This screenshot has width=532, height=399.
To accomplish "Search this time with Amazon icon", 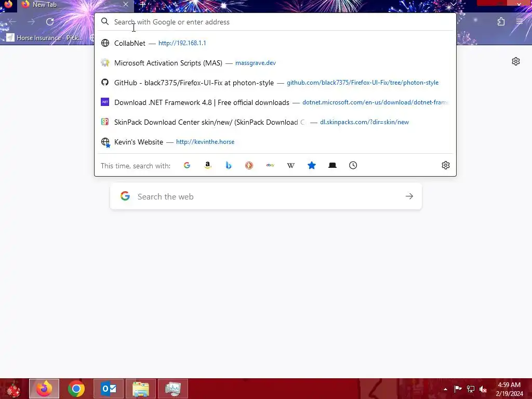I will click(x=208, y=165).
